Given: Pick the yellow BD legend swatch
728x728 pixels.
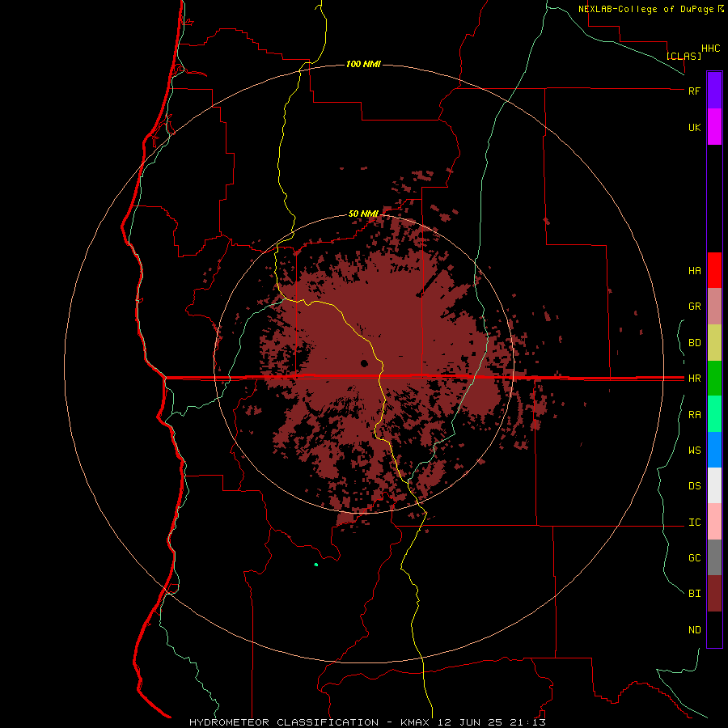Looking at the screenshot, I should (714, 343).
